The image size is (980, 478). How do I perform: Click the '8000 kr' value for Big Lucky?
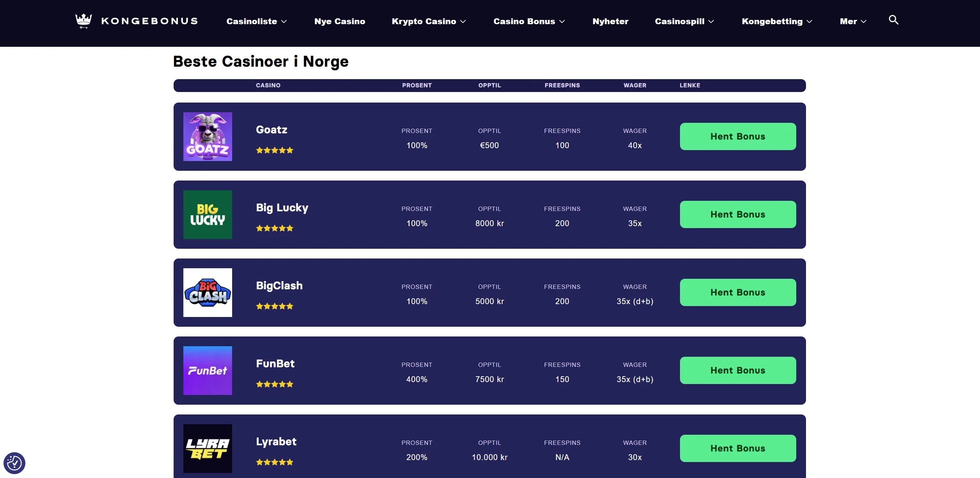(490, 223)
